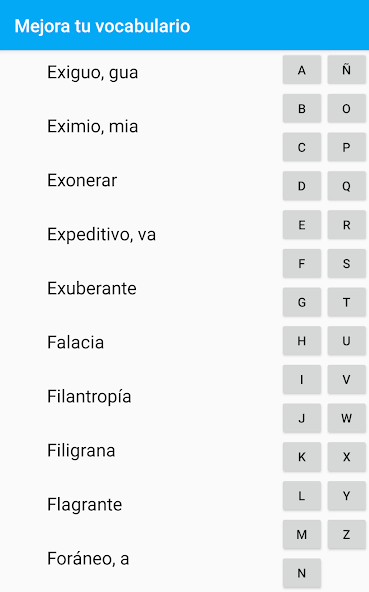The image size is (369, 592).
Task: Choose Exuberante from the list
Action: click(x=92, y=288)
